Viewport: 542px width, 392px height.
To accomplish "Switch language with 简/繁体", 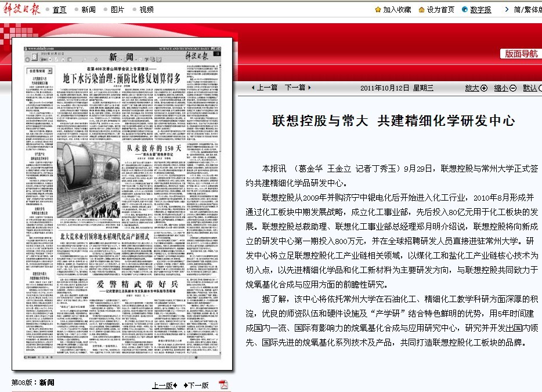I will pos(528,10).
